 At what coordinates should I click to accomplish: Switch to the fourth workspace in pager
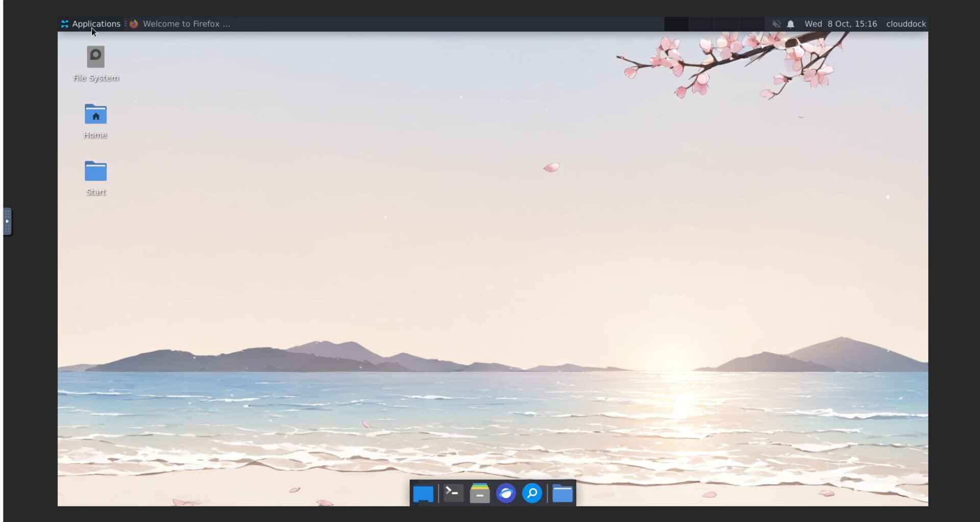coord(751,24)
